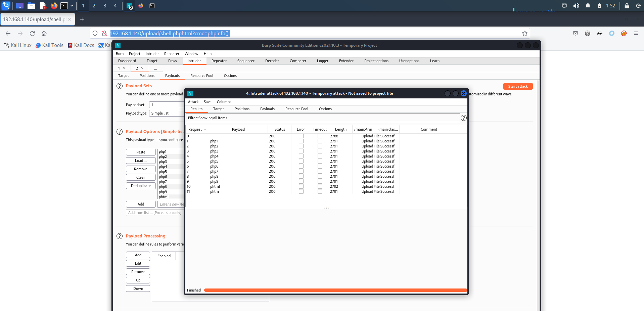Open the Attack menu in the attack window
Viewport: 644px width, 311px height.
[x=193, y=102]
